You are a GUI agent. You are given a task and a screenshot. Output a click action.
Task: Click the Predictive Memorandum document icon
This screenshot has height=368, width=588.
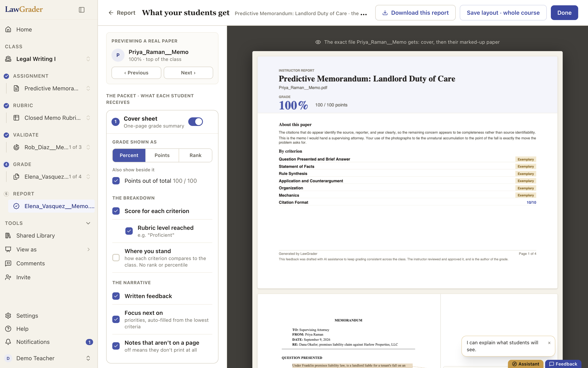16,88
